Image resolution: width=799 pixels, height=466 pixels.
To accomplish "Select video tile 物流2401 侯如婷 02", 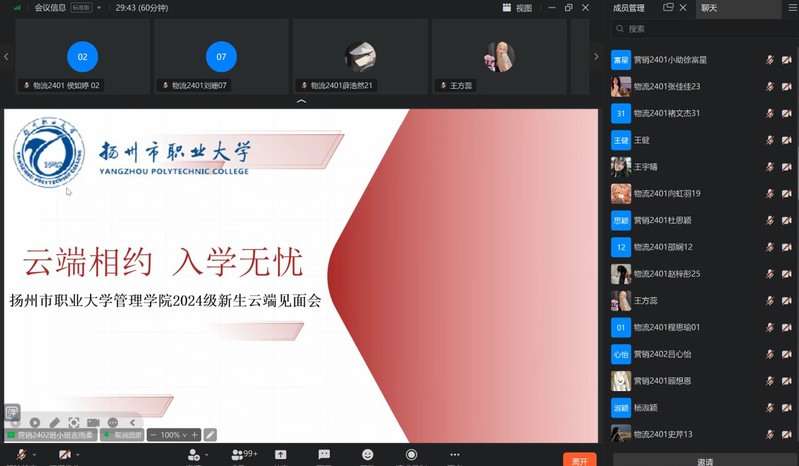I will point(82,57).
